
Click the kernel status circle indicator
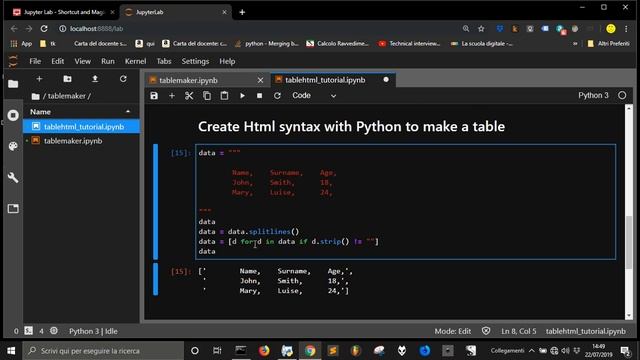coord(622,95)
